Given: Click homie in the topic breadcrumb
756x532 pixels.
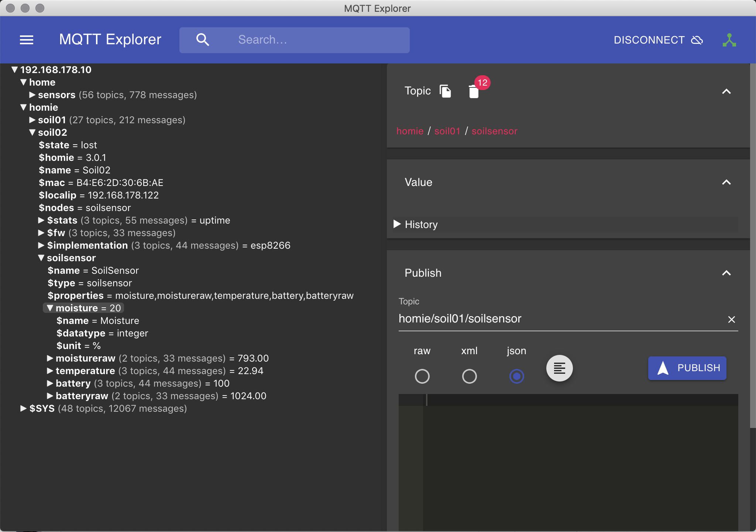Looking at the screenshot, I should pyautogui.click(x=410, y=131).
